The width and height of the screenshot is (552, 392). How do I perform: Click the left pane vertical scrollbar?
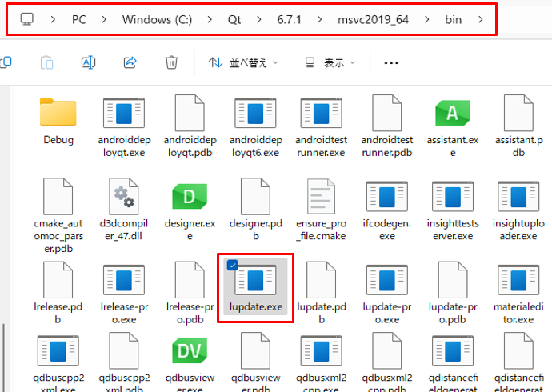click(4, 356)
